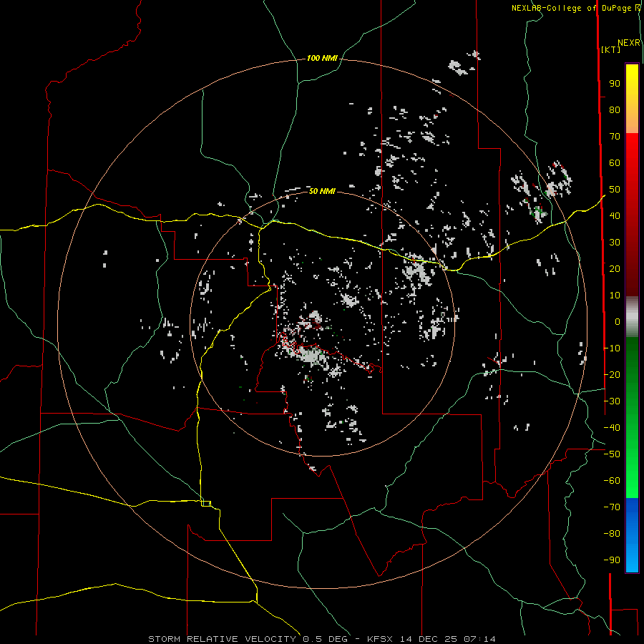The image size is (644, 644).
Task: Click the -30 scale value
Action: (x=612, y=401)
